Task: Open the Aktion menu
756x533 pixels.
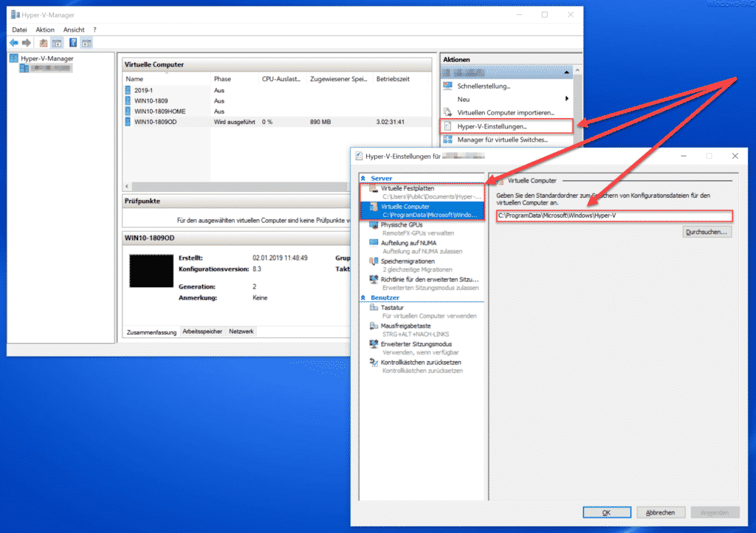Action: pos(44,30)
